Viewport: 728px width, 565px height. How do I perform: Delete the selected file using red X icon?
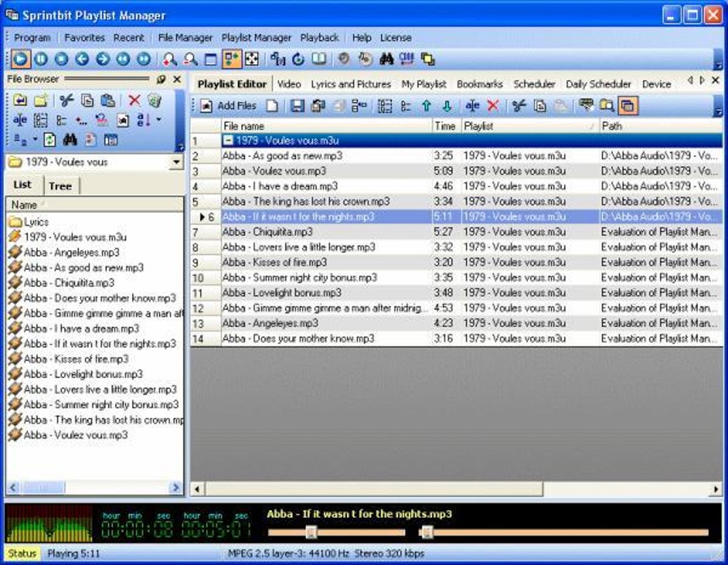[x=493, y=106]
